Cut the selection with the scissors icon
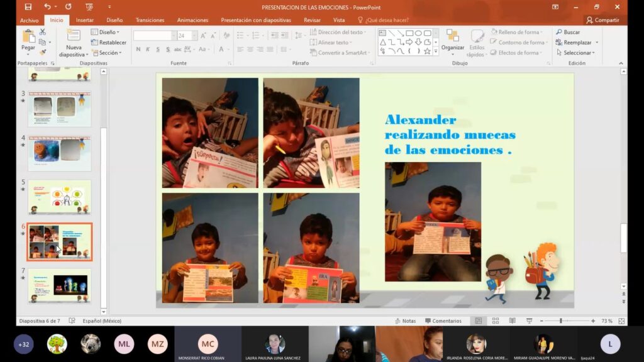 pyautogui.click(x=42, y=31)
